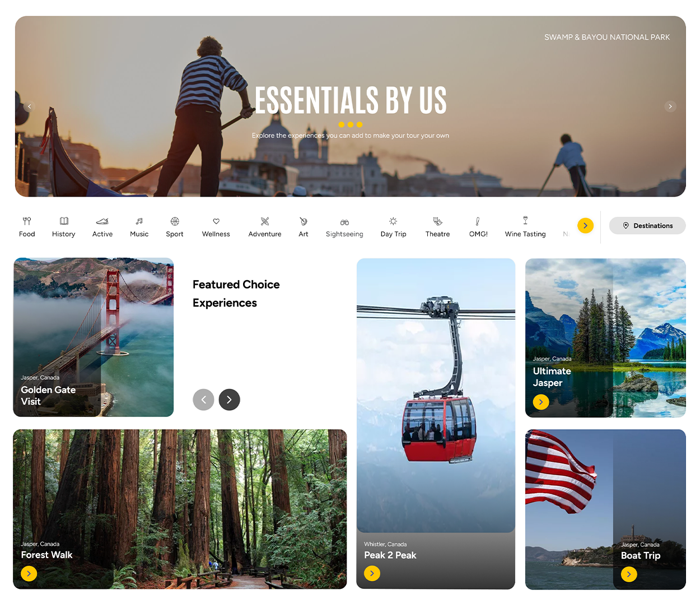The height and width of the screenshot is (599, 700).
Task: Open Forest Walk via yellow arrow
Action: click(x=29, y=573)
